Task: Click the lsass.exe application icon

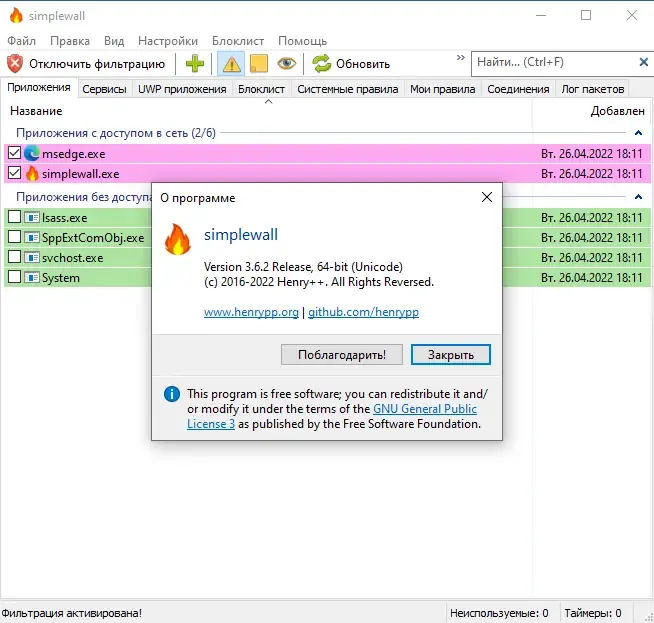Action: [32, 217]
